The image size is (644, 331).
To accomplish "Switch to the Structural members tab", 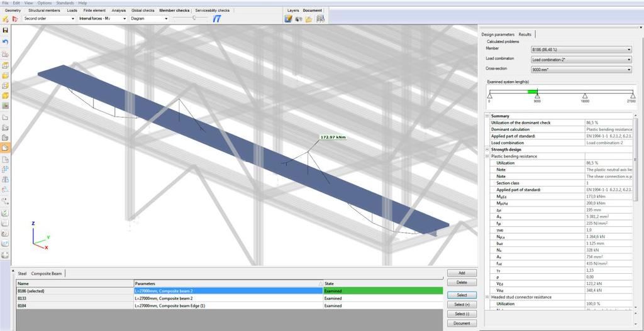I will click(45, 10).
